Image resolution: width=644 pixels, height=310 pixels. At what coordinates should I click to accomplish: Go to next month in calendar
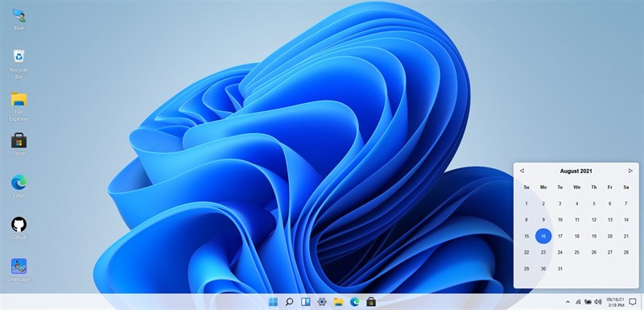point(630,171)
